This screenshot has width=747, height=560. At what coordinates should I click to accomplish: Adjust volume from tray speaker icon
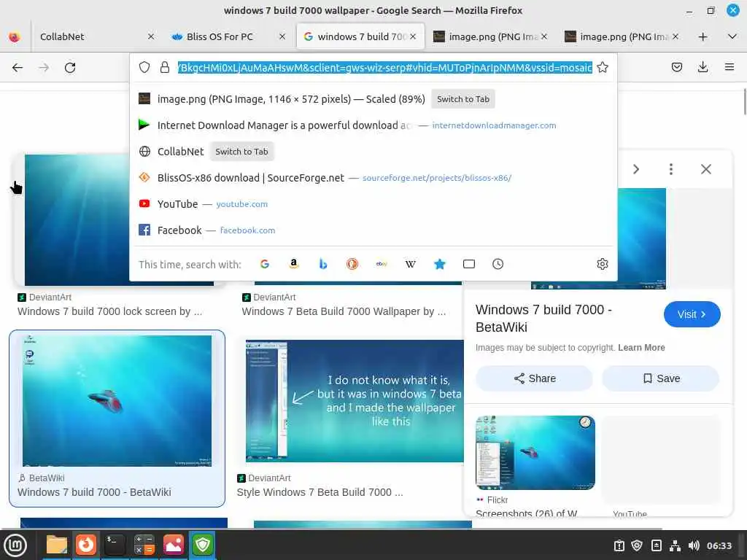pyautogui.click(x=694, y=545)
